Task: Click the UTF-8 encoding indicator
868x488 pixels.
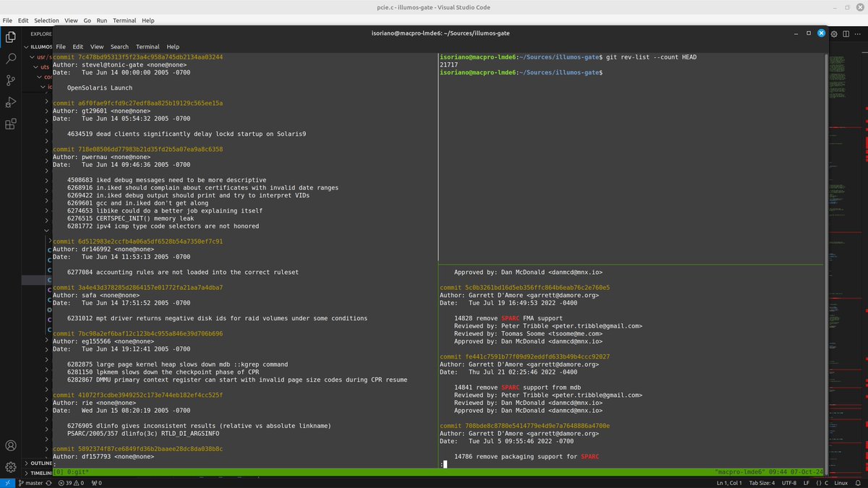Action: pos(789,482)
